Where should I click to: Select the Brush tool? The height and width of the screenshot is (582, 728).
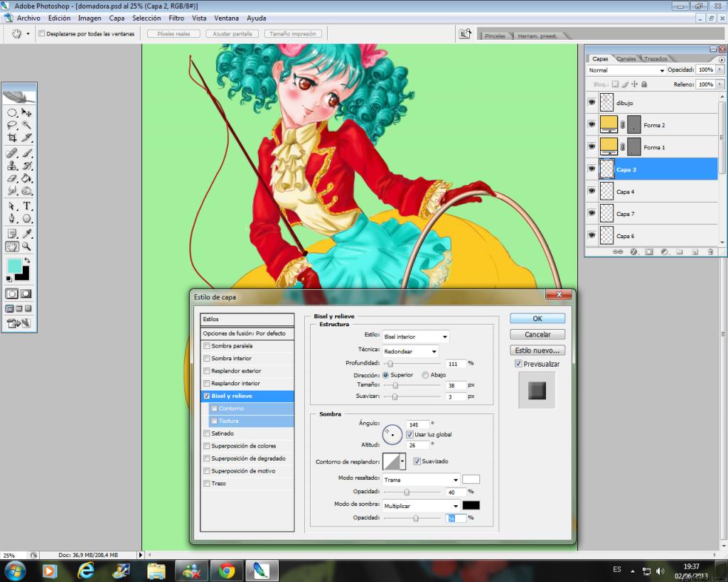pos(26,153)
